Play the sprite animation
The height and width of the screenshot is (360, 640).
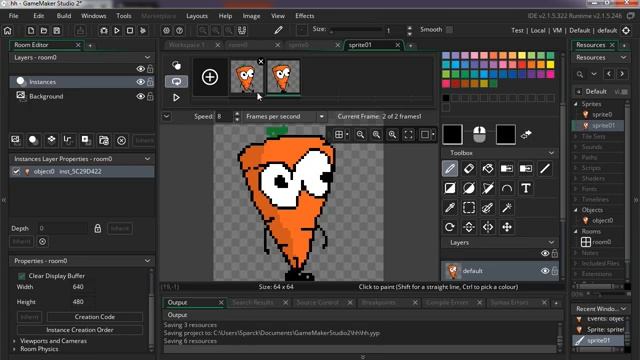[x=176, y=98]
